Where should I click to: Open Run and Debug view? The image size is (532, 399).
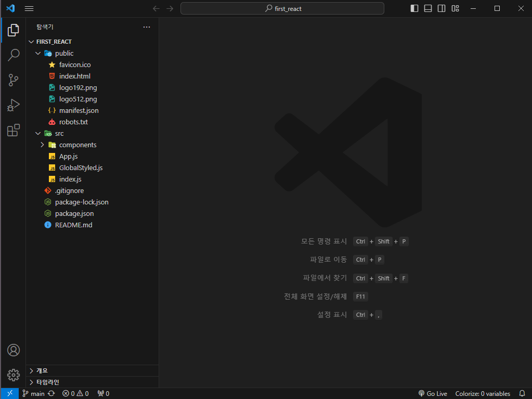click(x=13, y=105)
